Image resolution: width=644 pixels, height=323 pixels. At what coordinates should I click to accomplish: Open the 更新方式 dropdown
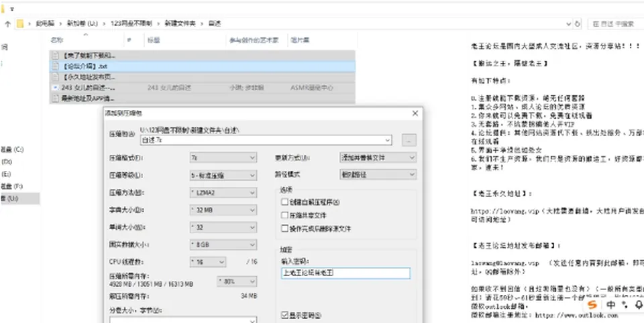click(378, 157)
